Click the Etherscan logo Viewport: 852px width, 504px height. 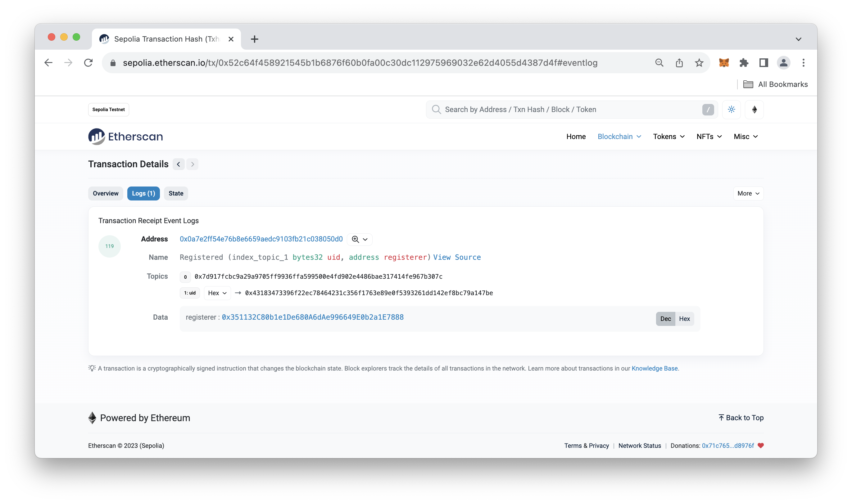(x=125, y=136)
